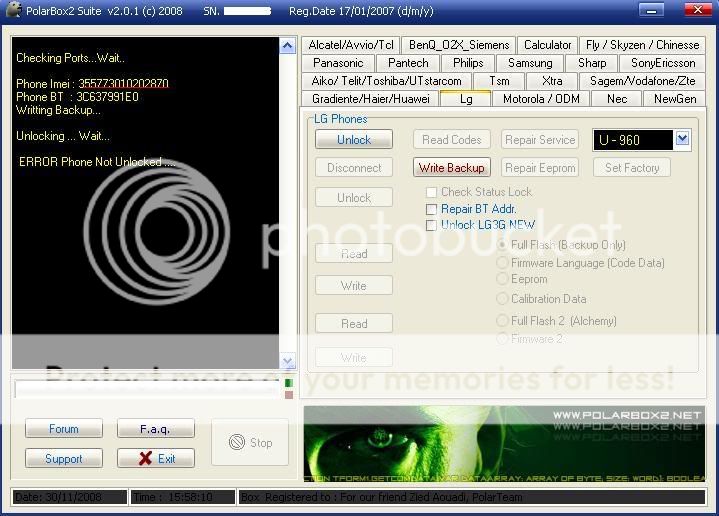Switch to the Alcatel/Avvio/Tcl tab
Screen dimensions: 719x516
point(351,45)
